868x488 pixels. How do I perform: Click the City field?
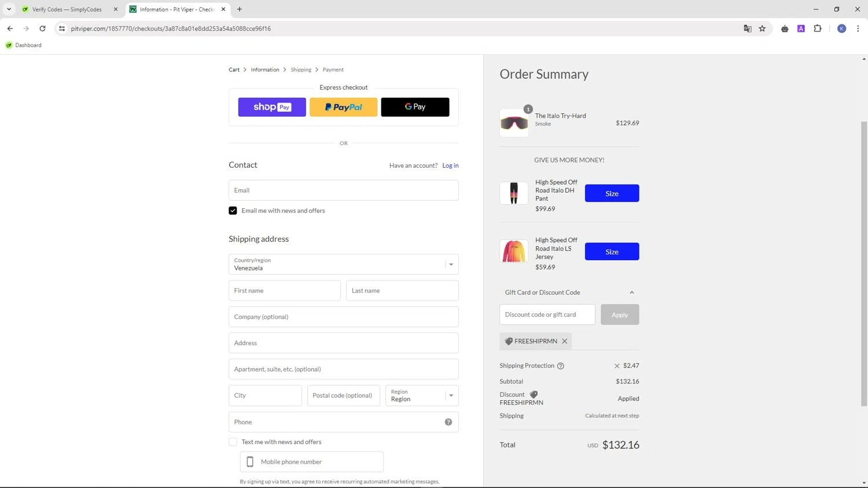point(265,395)
